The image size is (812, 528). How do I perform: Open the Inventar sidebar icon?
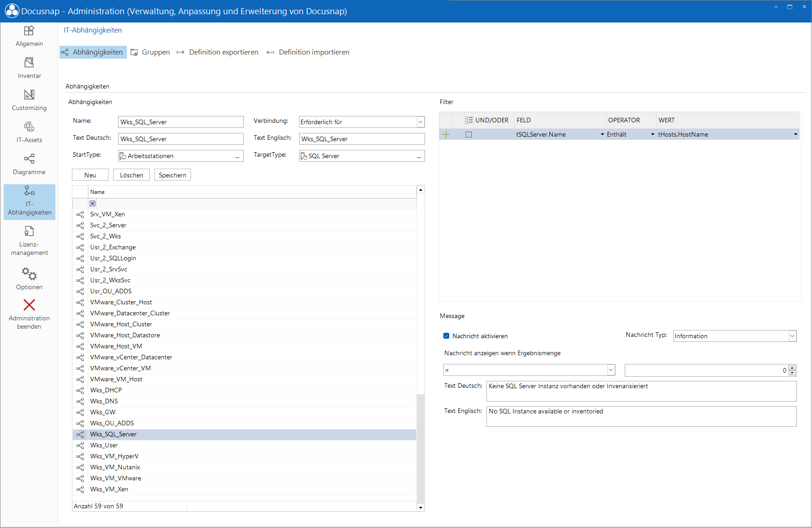(x=29, y=62)
